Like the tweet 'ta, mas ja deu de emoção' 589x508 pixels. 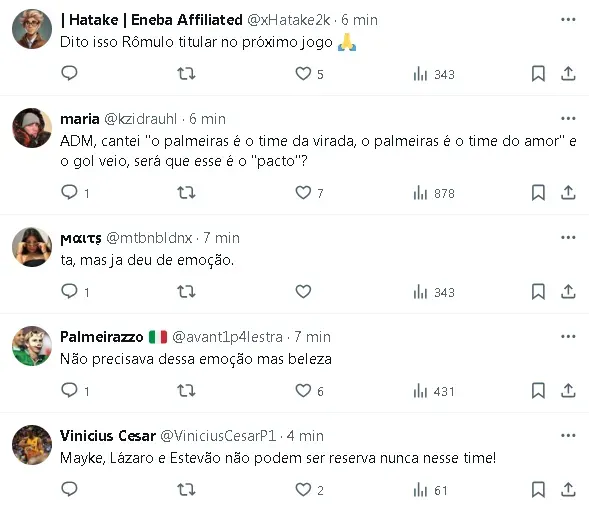[x=303, y=292]
